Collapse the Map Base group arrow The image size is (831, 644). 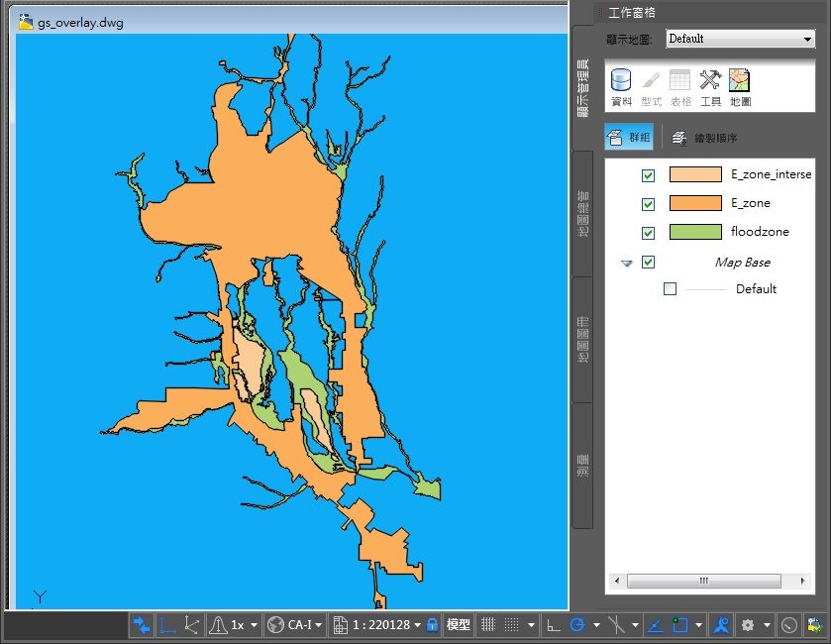(x=626, y=263)
